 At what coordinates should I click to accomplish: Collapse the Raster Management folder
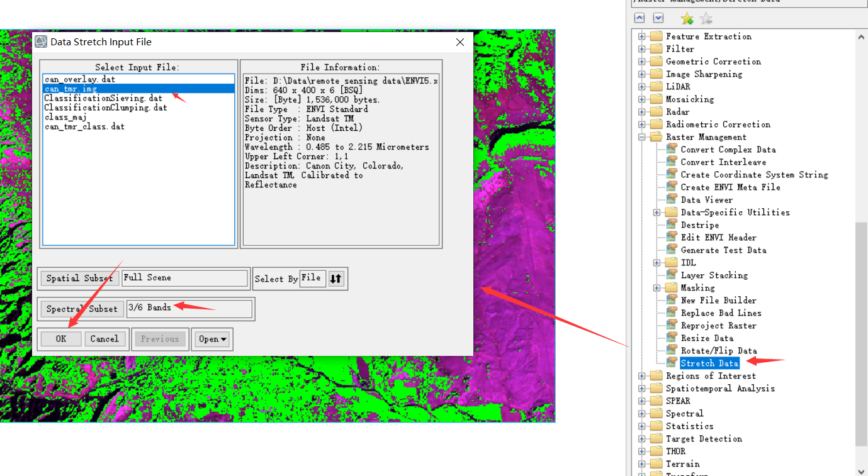point(641,137)
